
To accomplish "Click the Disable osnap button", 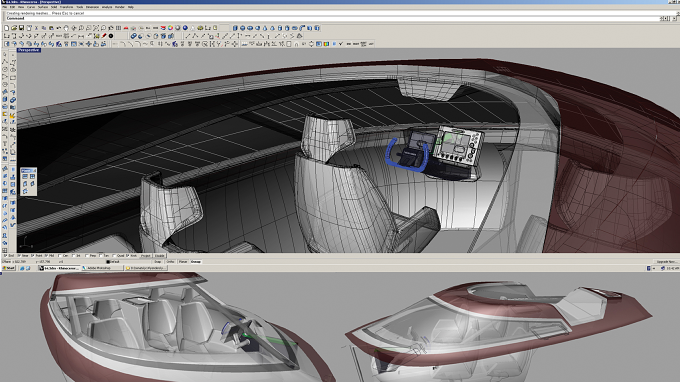I will pos(160,256).
